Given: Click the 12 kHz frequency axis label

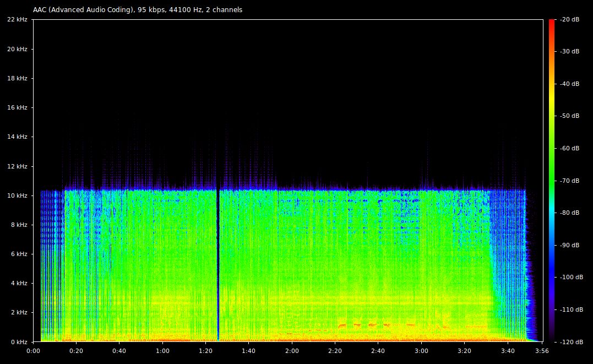Looking at the screenshot, I should click(18, 166).
